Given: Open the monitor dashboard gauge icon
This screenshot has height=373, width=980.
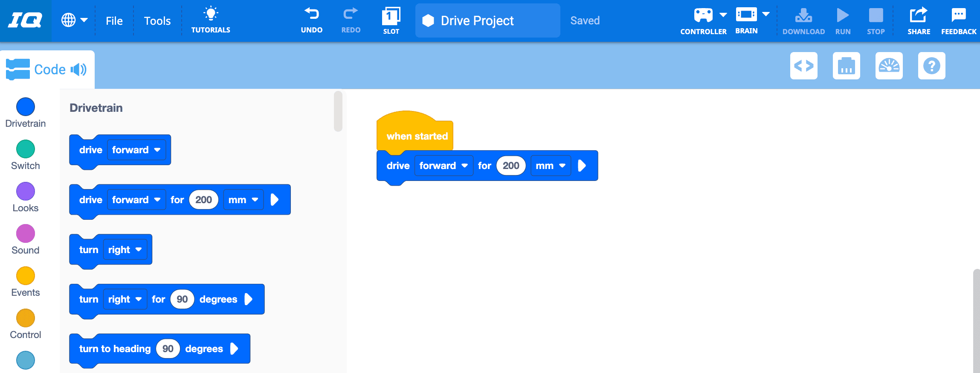Looking at the screenshot, I should click(889, 66).
